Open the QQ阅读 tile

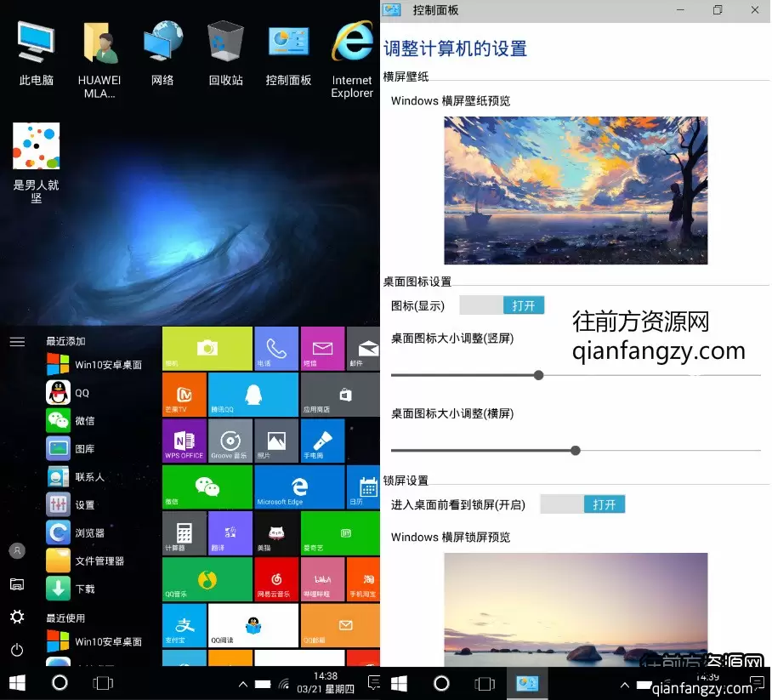tap(253, 626)
